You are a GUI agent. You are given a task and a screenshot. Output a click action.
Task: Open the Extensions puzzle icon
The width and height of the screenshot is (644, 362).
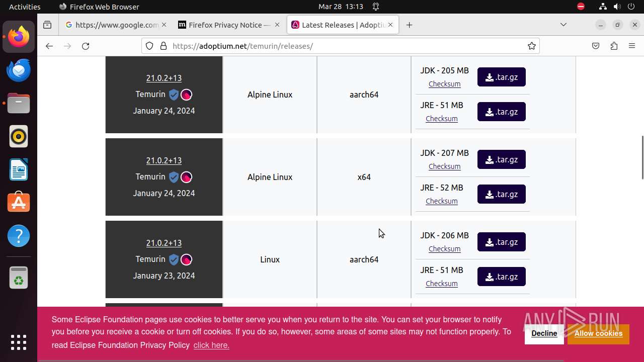[614, 46]
